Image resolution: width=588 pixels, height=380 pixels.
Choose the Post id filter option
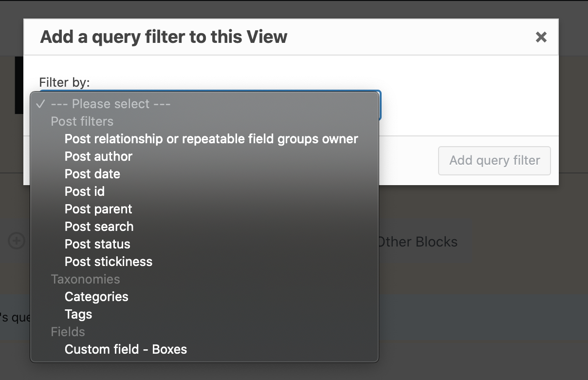click(84, 191)
